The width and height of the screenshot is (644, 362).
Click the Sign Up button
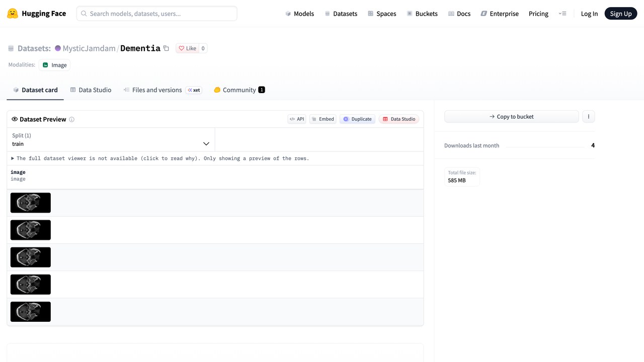pyautogui.click(x=621, y=14)
